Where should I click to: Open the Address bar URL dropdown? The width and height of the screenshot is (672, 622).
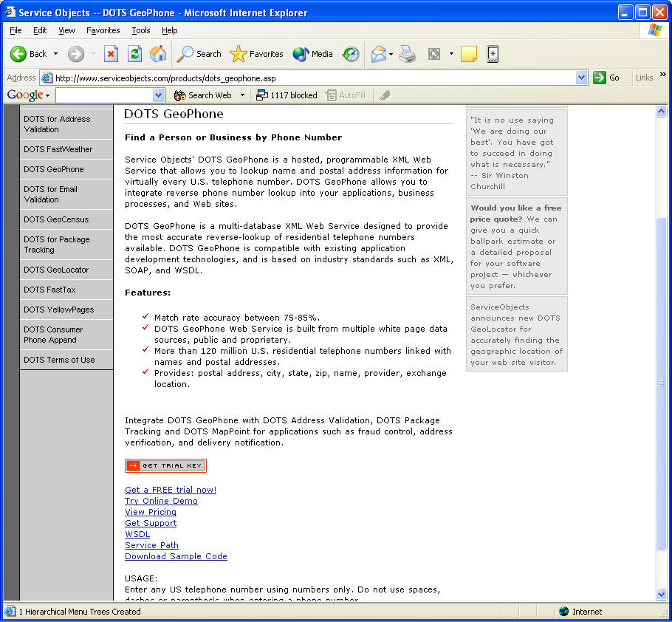[581, 78]
